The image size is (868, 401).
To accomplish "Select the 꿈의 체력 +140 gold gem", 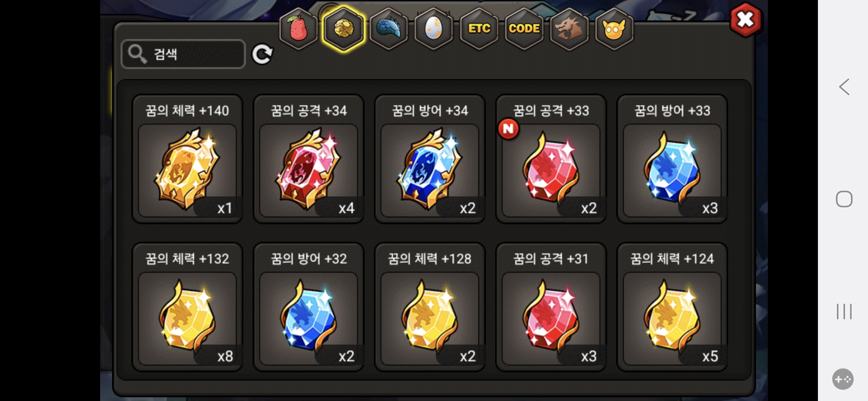I will point(187,159).
